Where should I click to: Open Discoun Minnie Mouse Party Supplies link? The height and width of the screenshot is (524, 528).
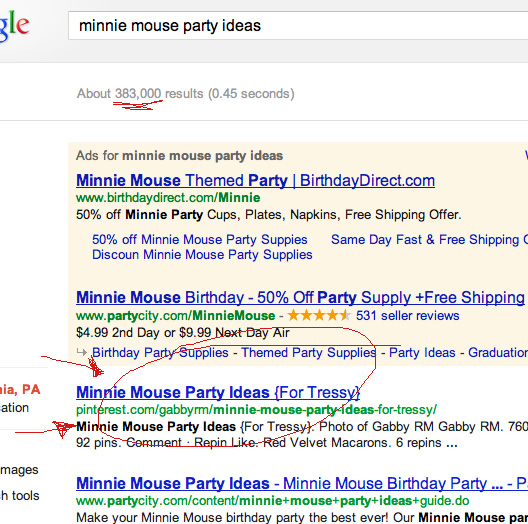pos(202,255)
